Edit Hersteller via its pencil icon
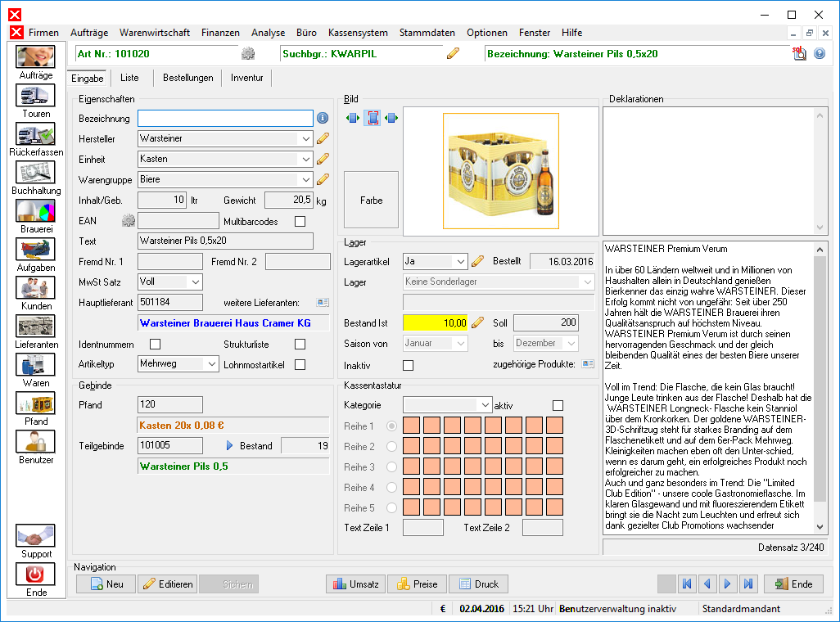Viewport: 840px width, 622px height. (x=323, y=139)
